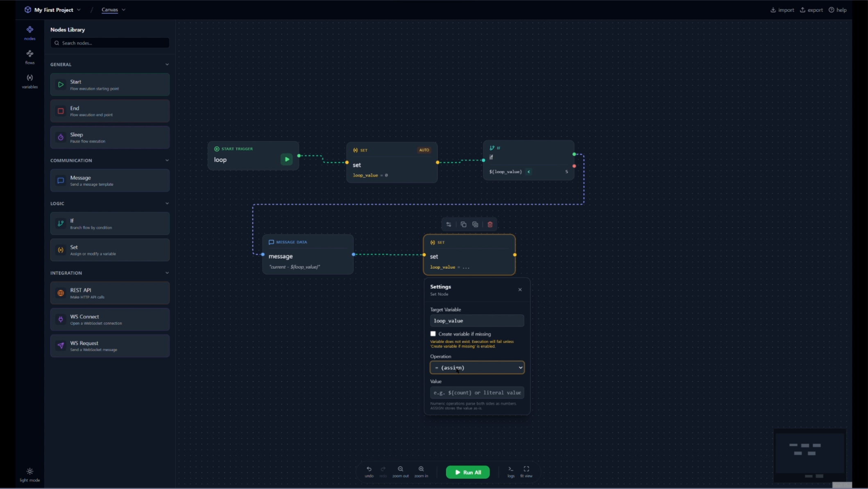Image resolution: width=868 pixels, height=489 pixels.
Task: Collapse the GENERAL section
Action: [x=167, y=64]
